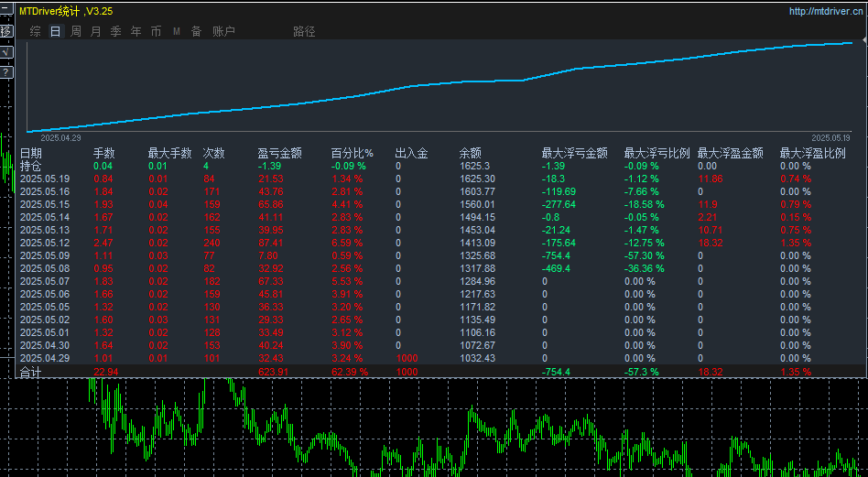This screenshot has height=477, width=868.
Task: Click the 最大浮盈金额 column header
Action: point(731,153)
